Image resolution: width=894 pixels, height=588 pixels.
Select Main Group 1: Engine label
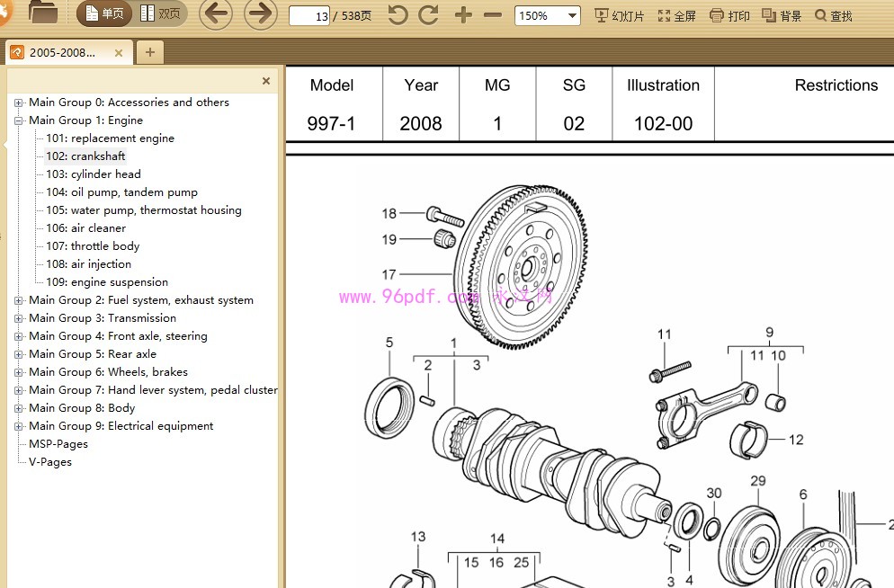tap(86, 120)
